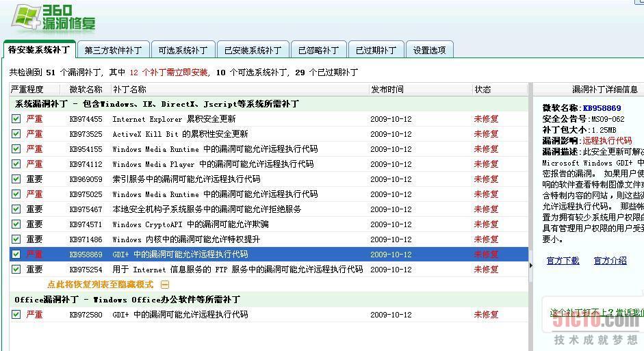Toggle checkbox for KB974112 Windows Media Player
Screen dimensions: 644x351
coord(16,164)
